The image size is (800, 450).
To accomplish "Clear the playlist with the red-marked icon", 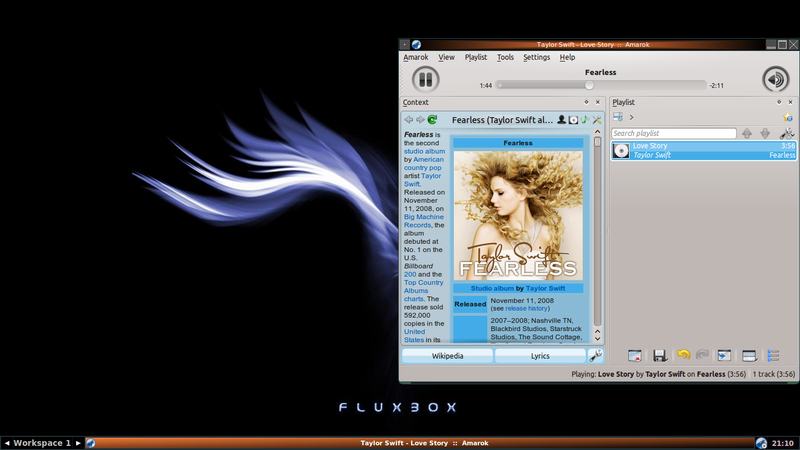I will point(635,356).
